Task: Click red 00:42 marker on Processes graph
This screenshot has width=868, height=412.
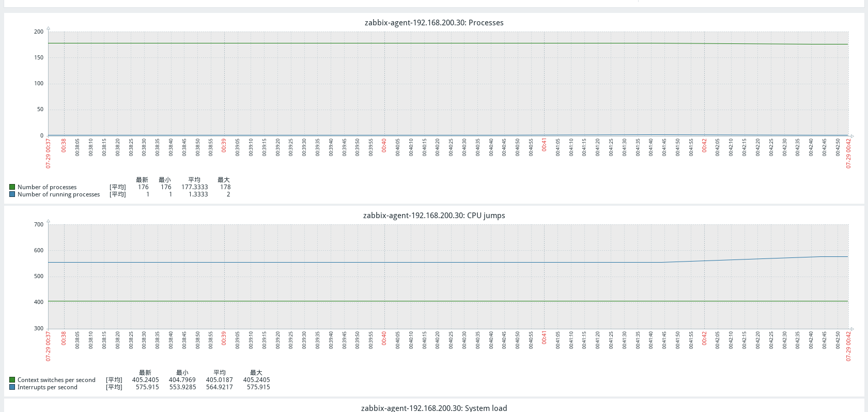Action: tap(704, 145)
